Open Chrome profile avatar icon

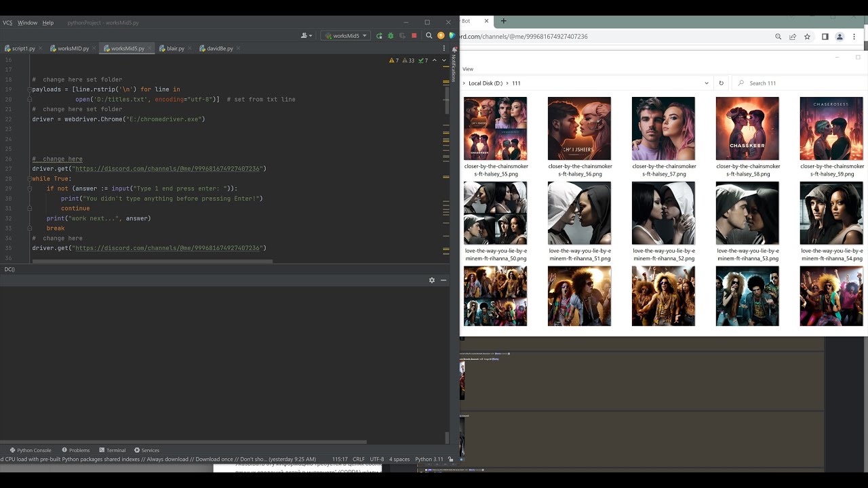point(840,37)
